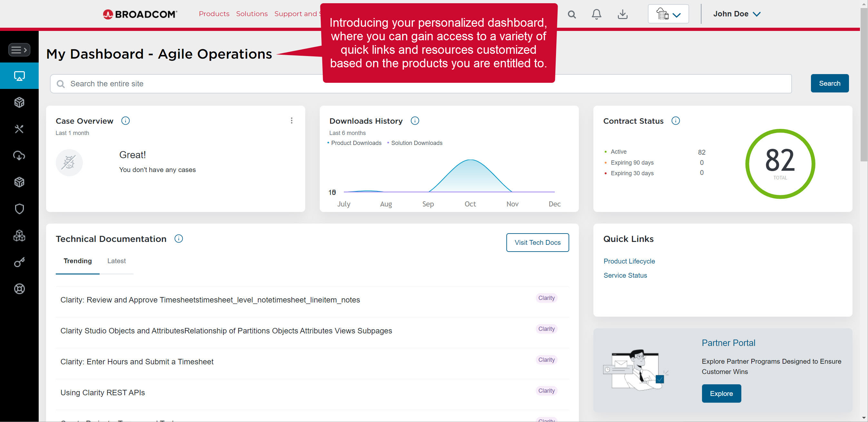Switch to the Latest tab
This screenshot has height=422, width=868.
pyautogui.click(x=116, y=261)
